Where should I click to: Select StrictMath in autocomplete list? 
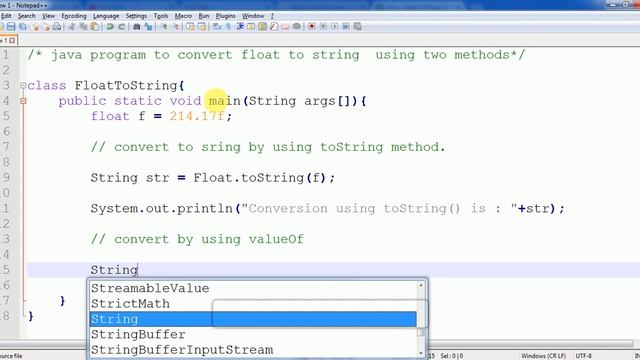click(x=253, y=304)
